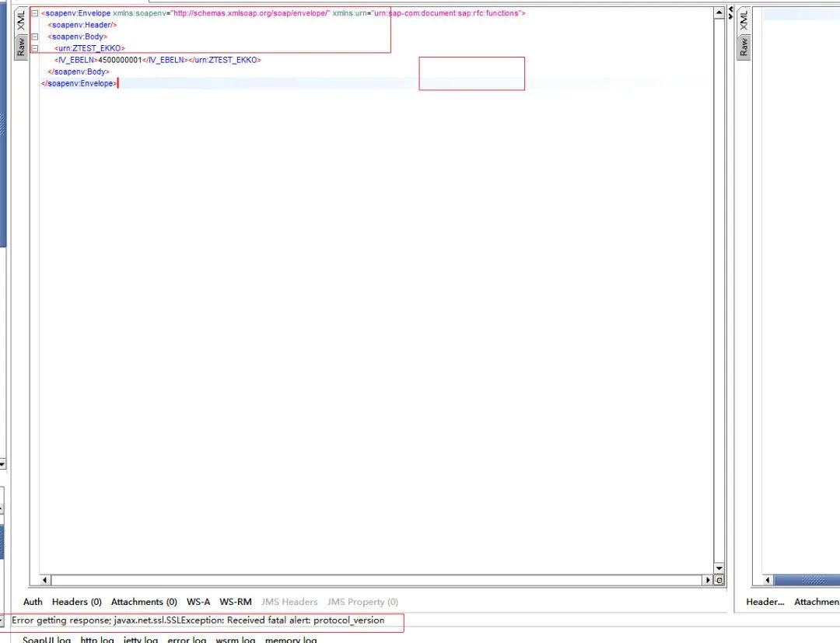The image size is (840, 643).
Task: Open the WS-RM tab
Action: tap(236, 602)
